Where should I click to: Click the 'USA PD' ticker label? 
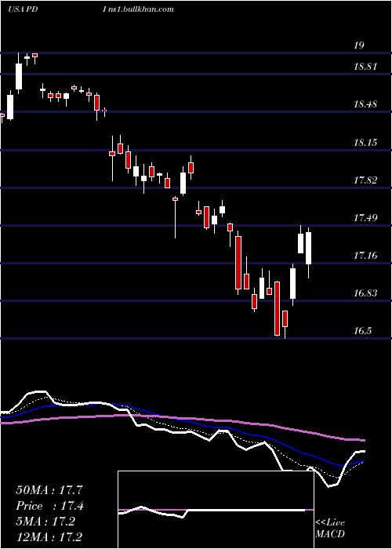[23, 9]
